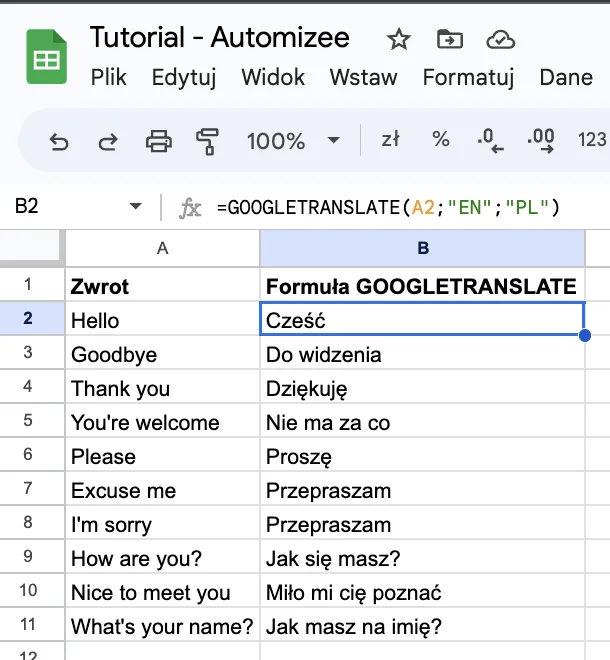Decrease decimal places button
This screenshot has height=660, width=610.
click(x=490, y=141)
